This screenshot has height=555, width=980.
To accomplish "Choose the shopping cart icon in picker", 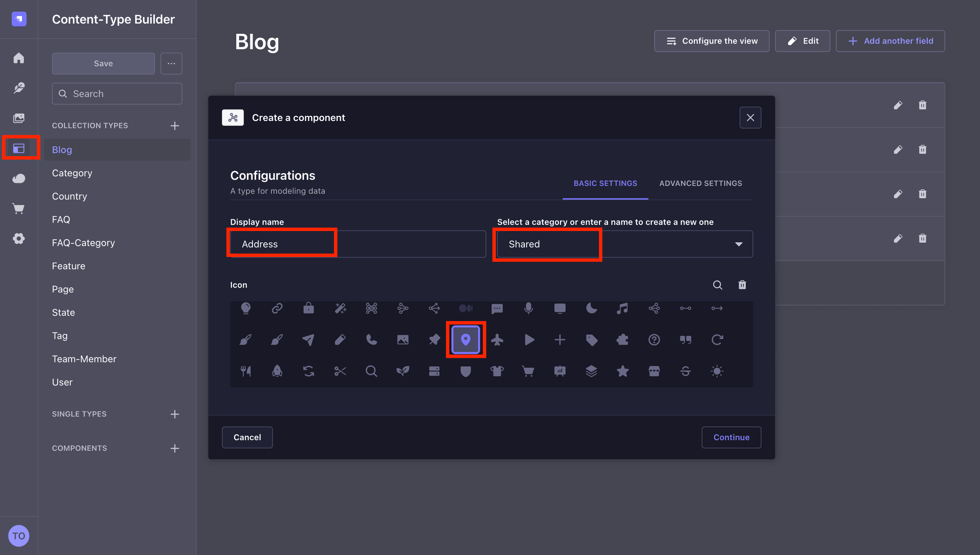I will pyautogui.click(x=529, y=371).
